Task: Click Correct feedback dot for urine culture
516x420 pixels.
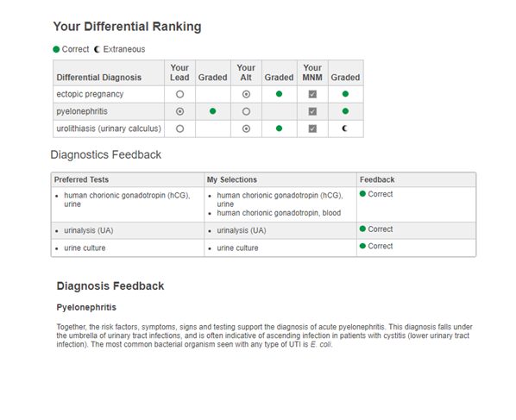Action: (362, 246)
